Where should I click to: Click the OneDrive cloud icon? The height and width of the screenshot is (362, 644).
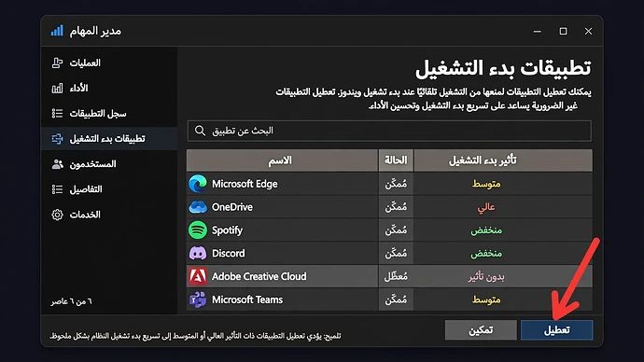198,207
